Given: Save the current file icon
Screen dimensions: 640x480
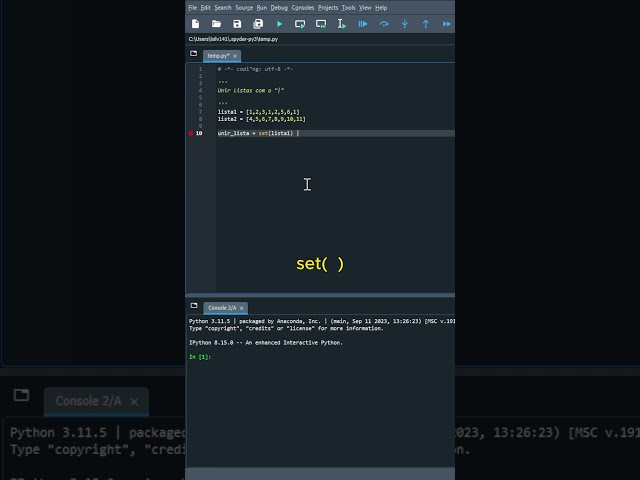Looking at the screenshot, I should coord(237,24).
